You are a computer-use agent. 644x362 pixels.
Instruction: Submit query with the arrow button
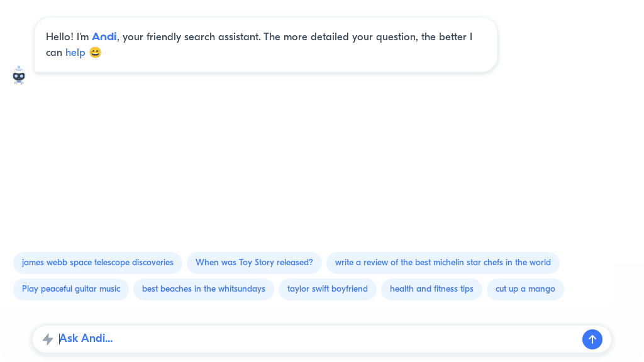[x=592, y=339]
